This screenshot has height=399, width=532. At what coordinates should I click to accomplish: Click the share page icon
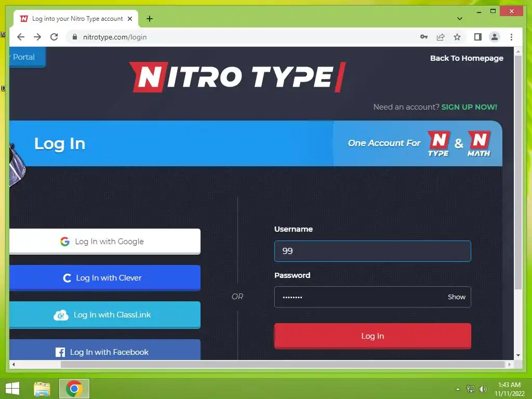441,37
